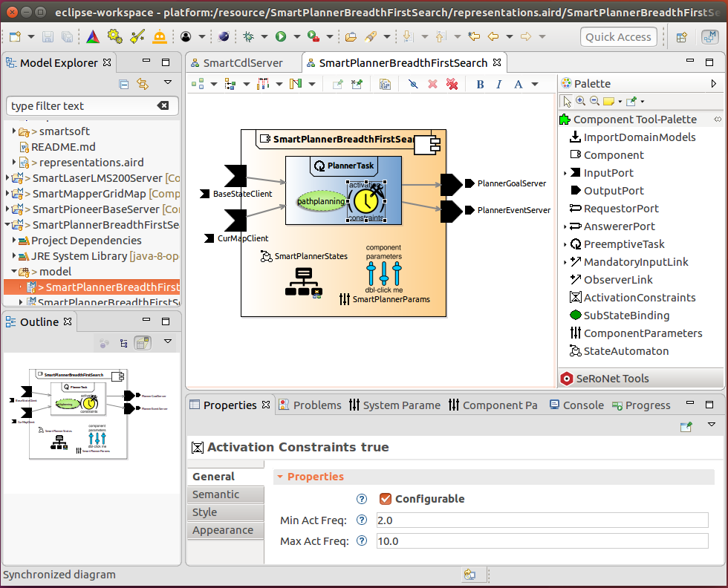Open the Semantic properties section
Screen dimensions: 728x588
click(x=216, y=494)
